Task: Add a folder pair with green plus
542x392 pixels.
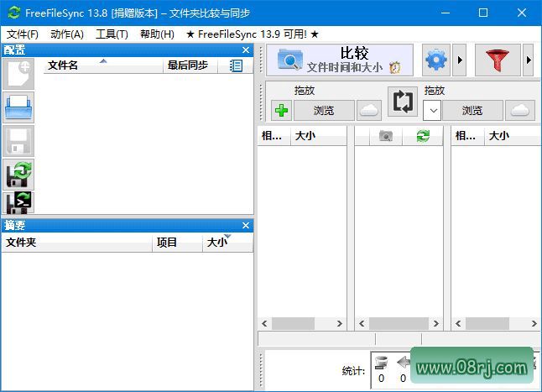Action: point(281,111)
